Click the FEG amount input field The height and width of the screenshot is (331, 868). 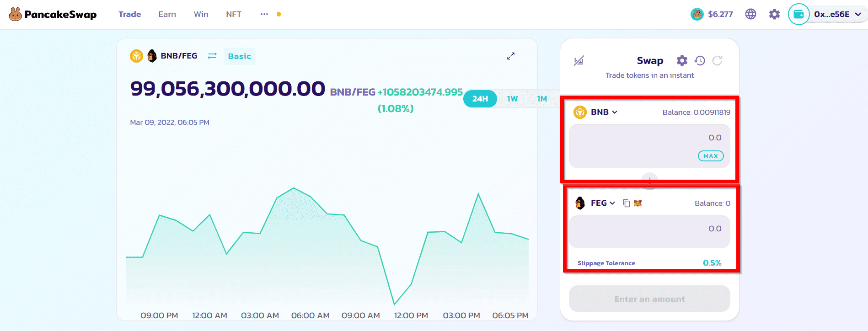pyautogui.click(x=649, y=232)
